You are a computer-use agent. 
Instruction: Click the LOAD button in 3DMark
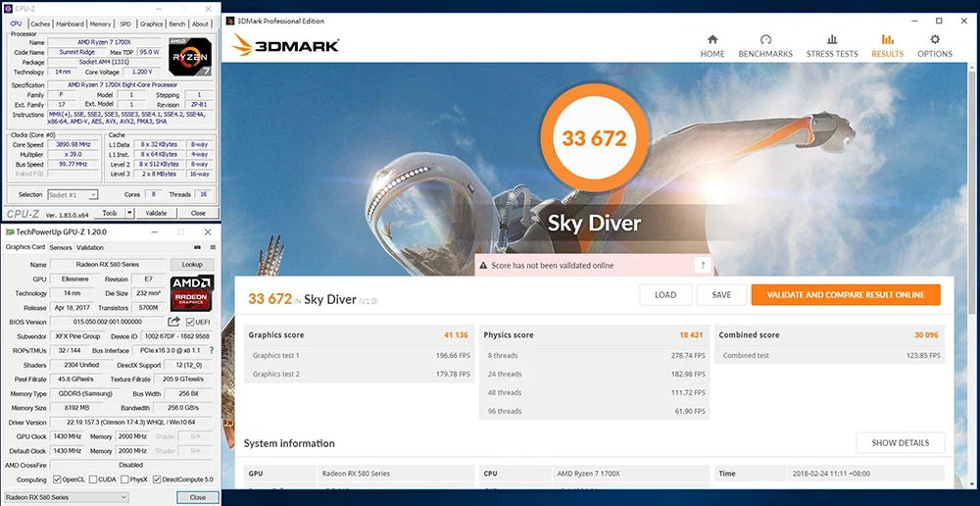(665, 295)
